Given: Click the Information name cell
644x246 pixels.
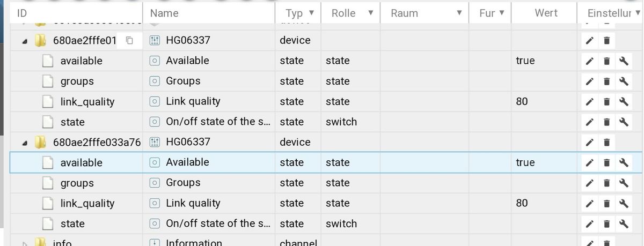Looking at the screenshot, I should click(x=194, y=242).
